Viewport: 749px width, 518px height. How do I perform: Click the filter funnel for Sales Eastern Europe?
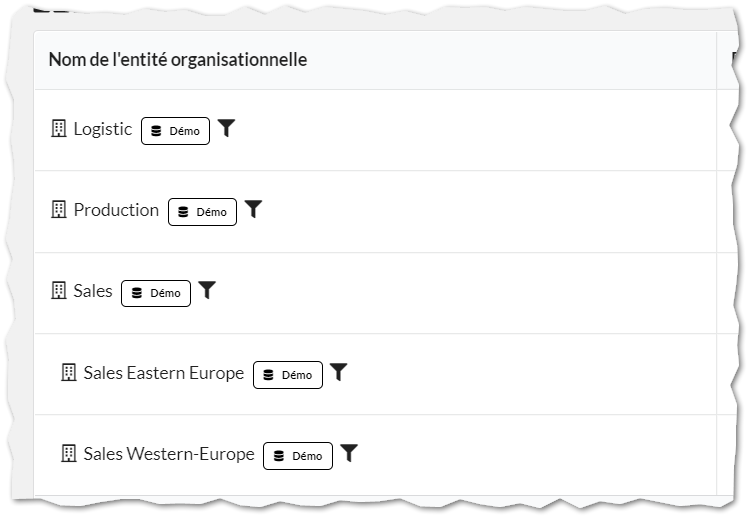coord(339,372)
